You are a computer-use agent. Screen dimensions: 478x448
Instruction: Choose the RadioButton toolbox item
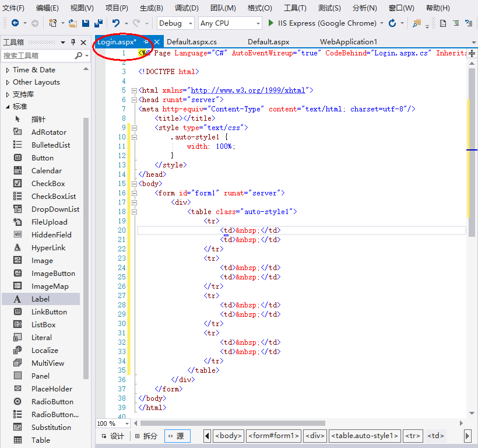point(52,402)
